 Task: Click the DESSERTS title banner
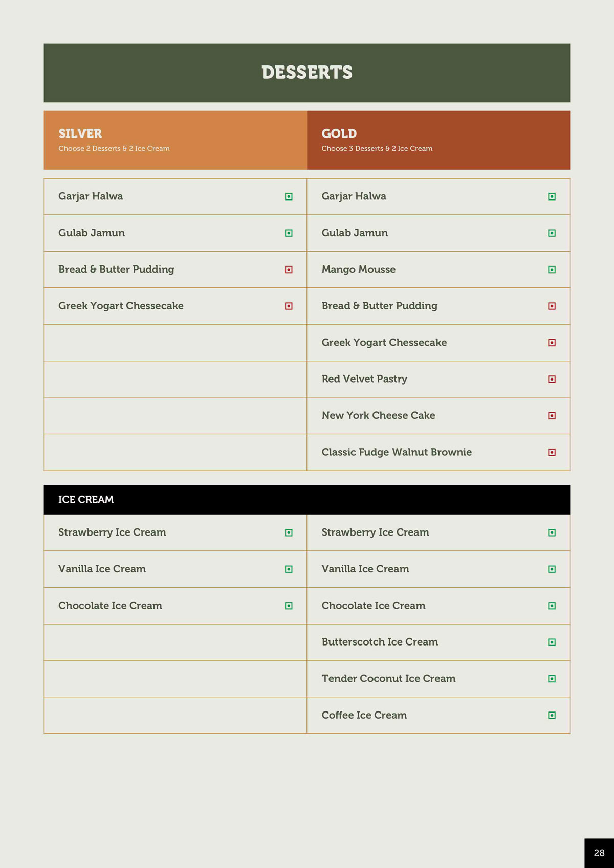pyautogui.click(x=307, y=73)
